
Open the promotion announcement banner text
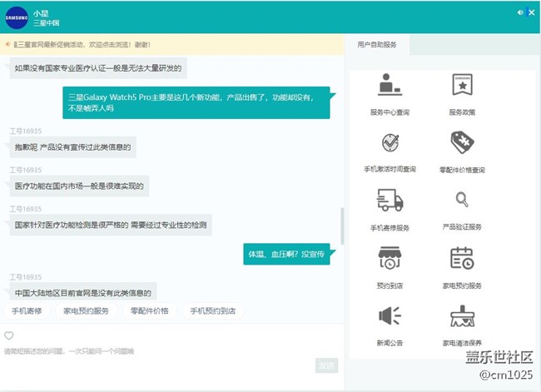(82, 44)
